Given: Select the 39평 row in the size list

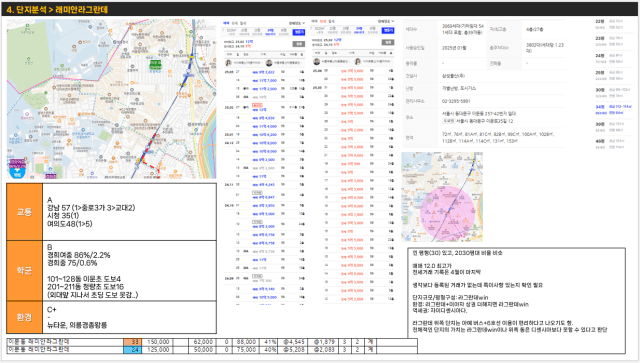Looking at the screenshot, I should 610,127.
